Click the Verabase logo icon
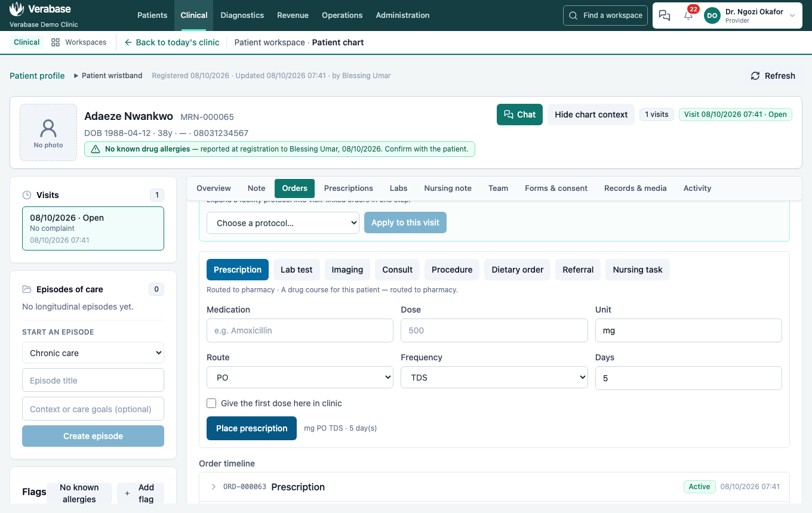812x513 pixels. tap(17, 9)
